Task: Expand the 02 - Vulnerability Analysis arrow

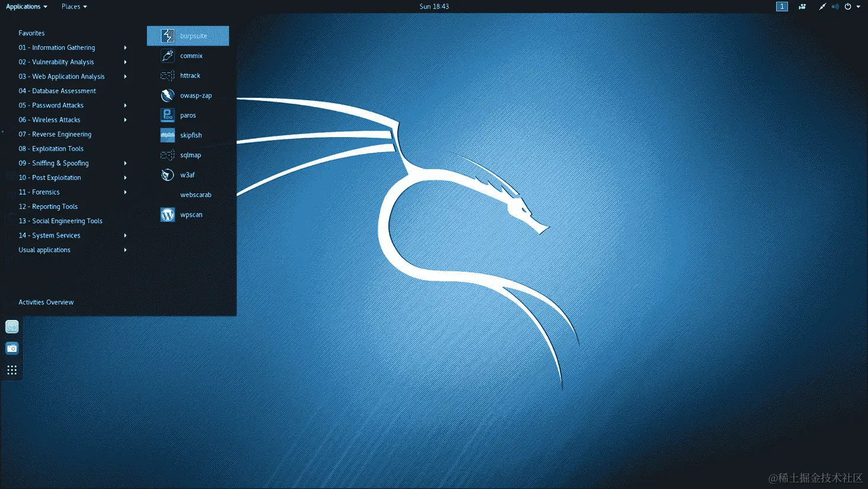Action: [125, 62]
